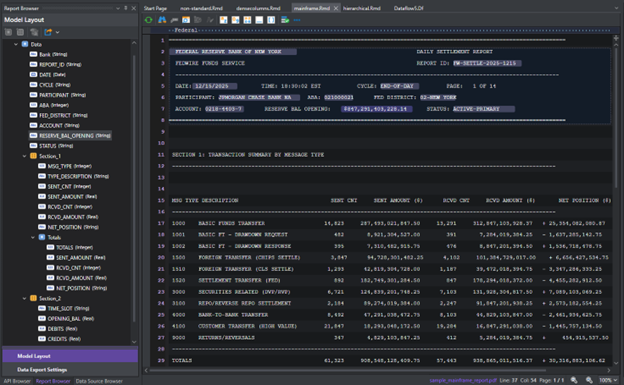Click the green refresh icon in report toolbar
The image size is (624, 385).
[x=148, y=20]
